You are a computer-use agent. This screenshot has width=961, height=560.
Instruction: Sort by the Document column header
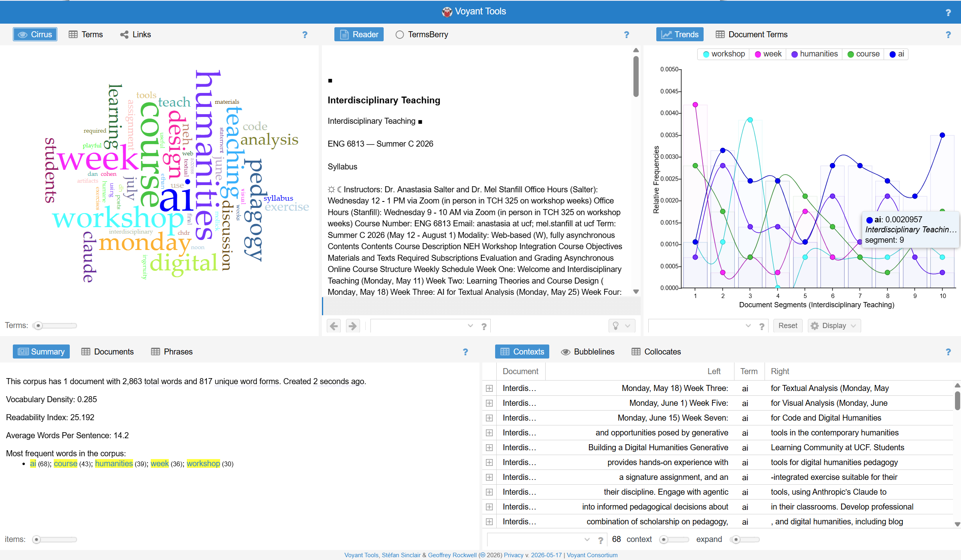(x=520, y=372)
